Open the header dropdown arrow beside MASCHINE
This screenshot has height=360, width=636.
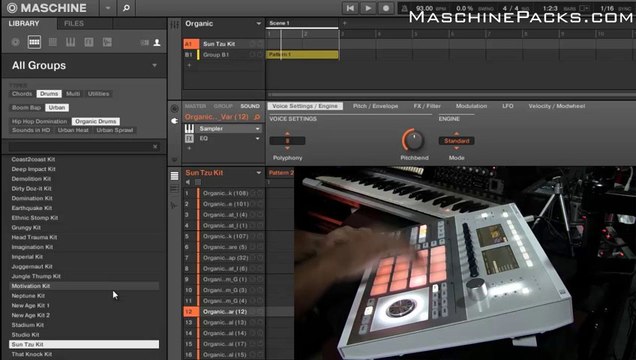click(x=107, y=8)
